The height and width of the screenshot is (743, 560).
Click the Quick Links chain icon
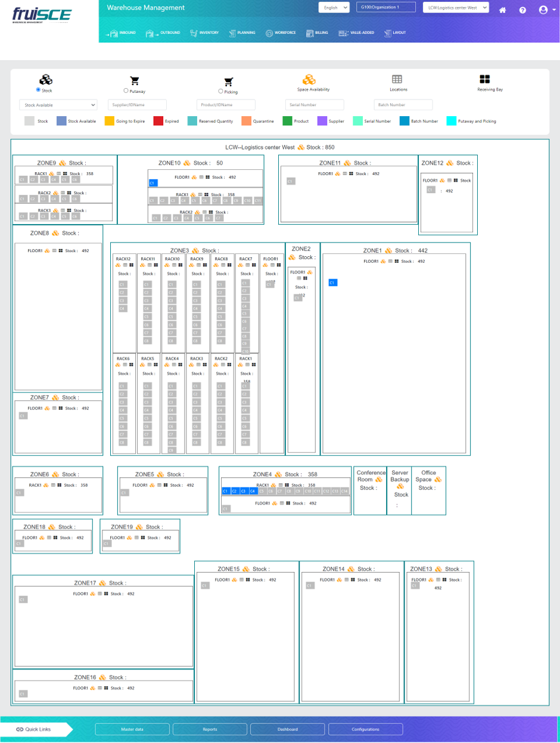click(x=19, y=729)
